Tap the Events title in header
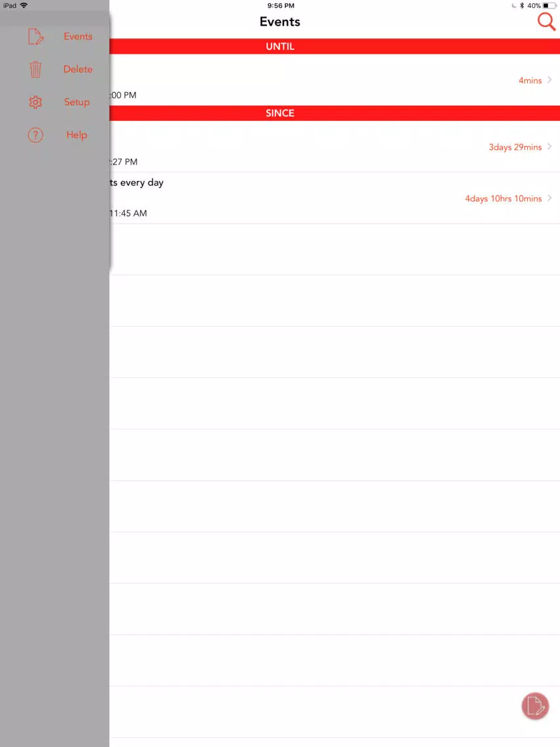560x747 pixels. [280, 22]
